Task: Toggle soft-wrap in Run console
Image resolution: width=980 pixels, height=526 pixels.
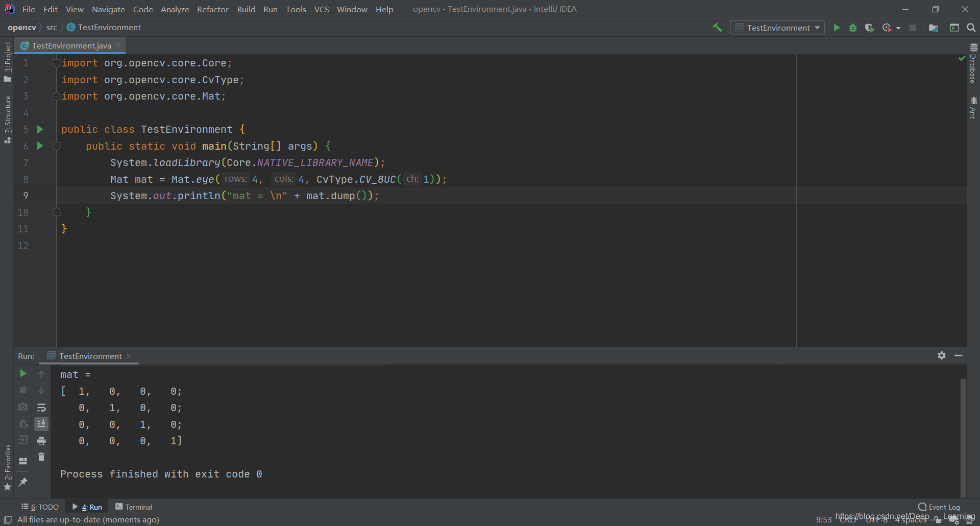Action: click(x=41, y=408)
